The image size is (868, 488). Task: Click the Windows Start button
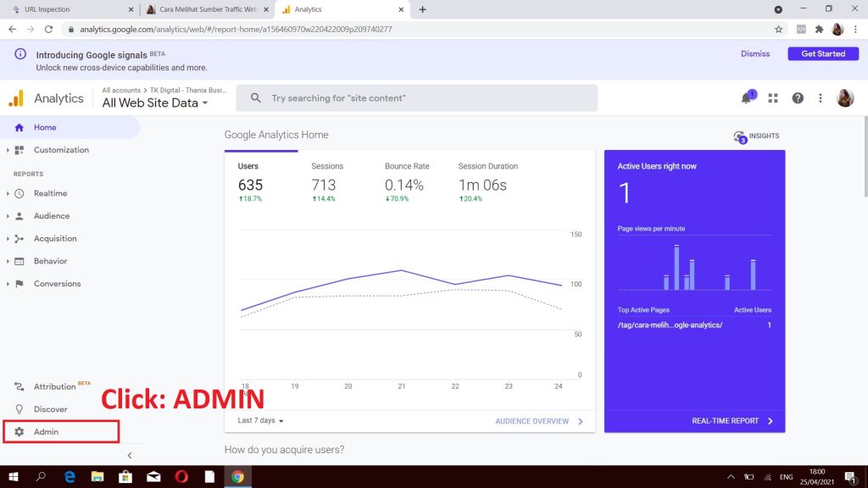(x=14, y=477)
